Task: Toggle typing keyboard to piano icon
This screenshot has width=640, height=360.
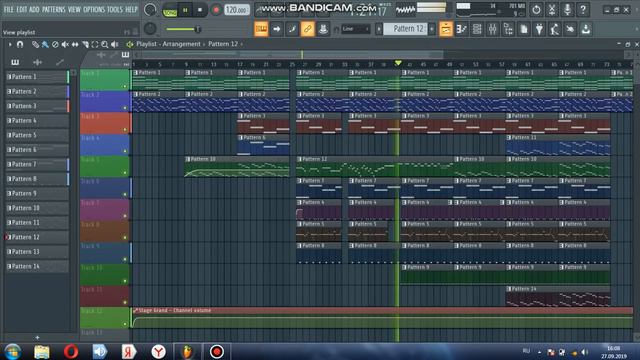Action: click(261, 29)
